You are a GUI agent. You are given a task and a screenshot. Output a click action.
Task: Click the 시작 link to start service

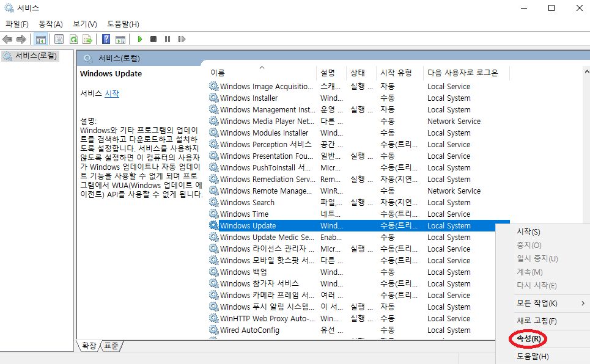tap(112, 93)
